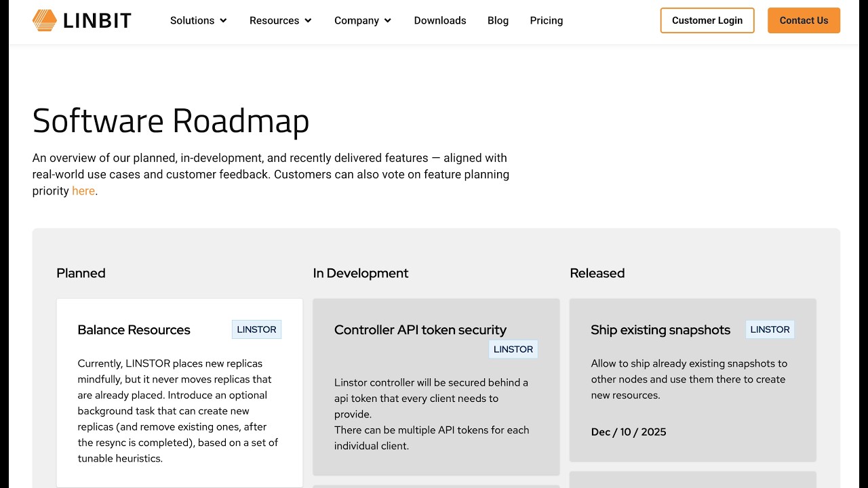Click the LINBIT logo icon
This screenshot has height=488, width=868.
tap(45, 20)
